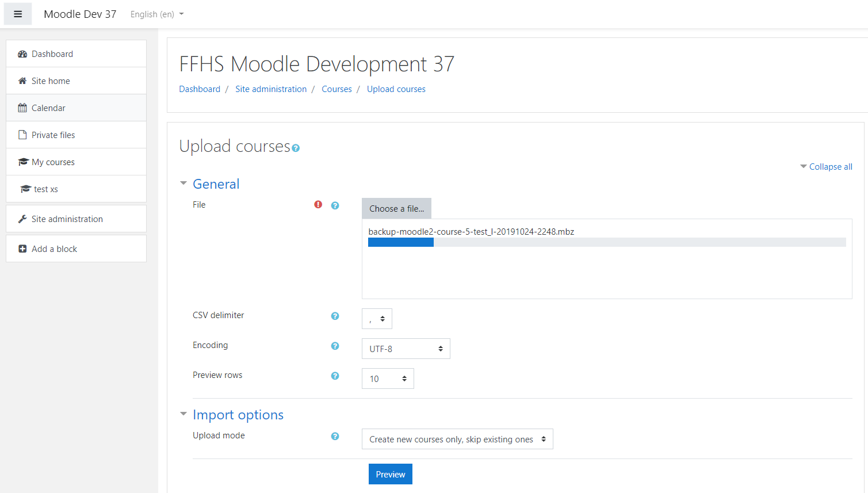
Task: Open help icon for Encoding
Action: (x=335, y=346)
